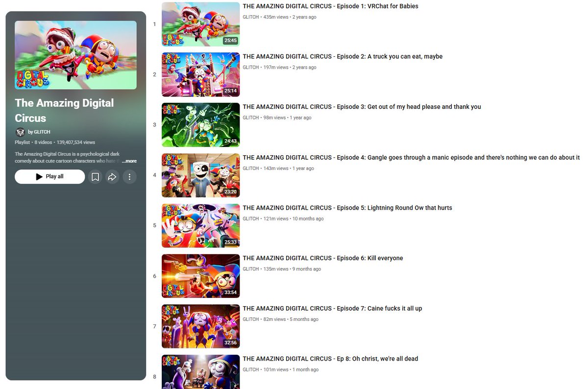The image size is (588, 389).
Task: Click GLITCH channel name under Ep 8
Action: point(251,369)
